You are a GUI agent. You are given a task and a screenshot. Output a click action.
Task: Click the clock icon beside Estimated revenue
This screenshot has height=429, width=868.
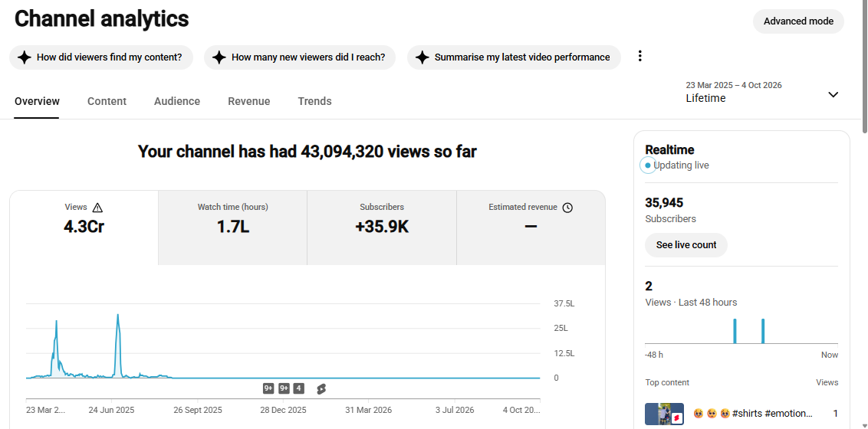tap(567, 208)
